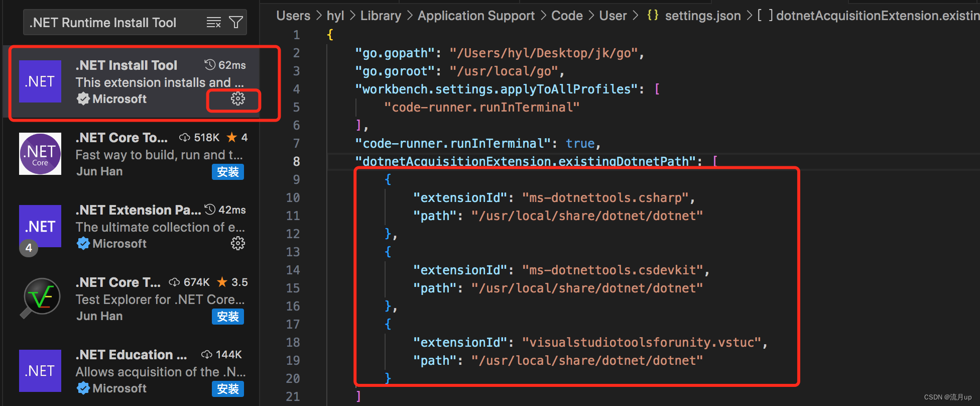Click the path value on line 15
Viewport: 980px width, 406px height.
[587, 288]
